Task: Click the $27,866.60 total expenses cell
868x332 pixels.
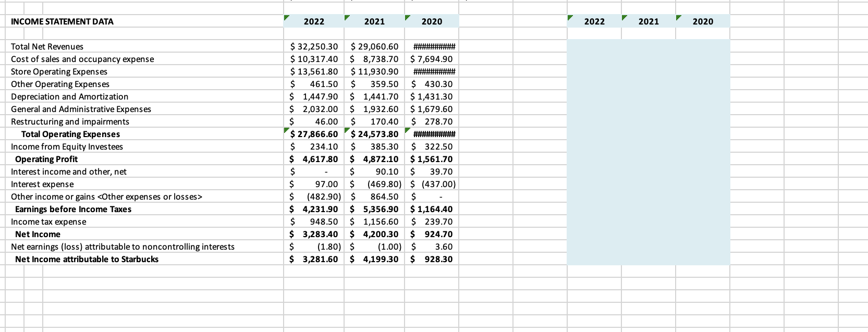Action: pos(314,134)
